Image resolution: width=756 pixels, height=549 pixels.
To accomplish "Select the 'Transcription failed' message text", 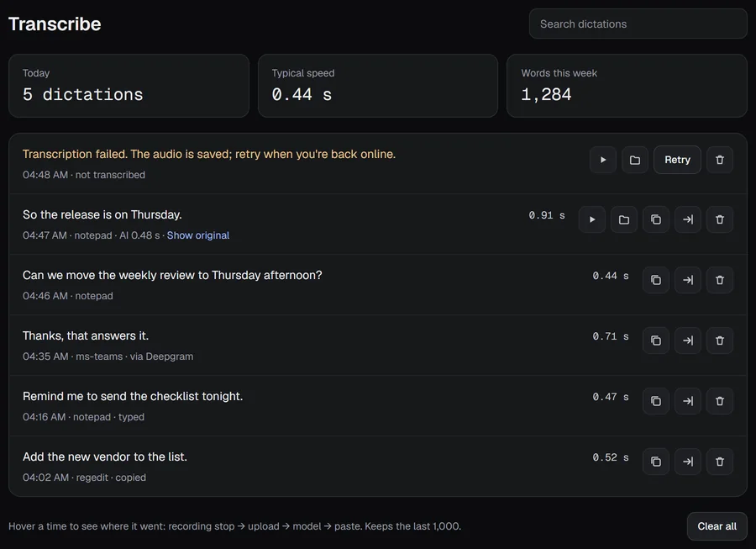I will pyautogui.click(x=209, y=155).
